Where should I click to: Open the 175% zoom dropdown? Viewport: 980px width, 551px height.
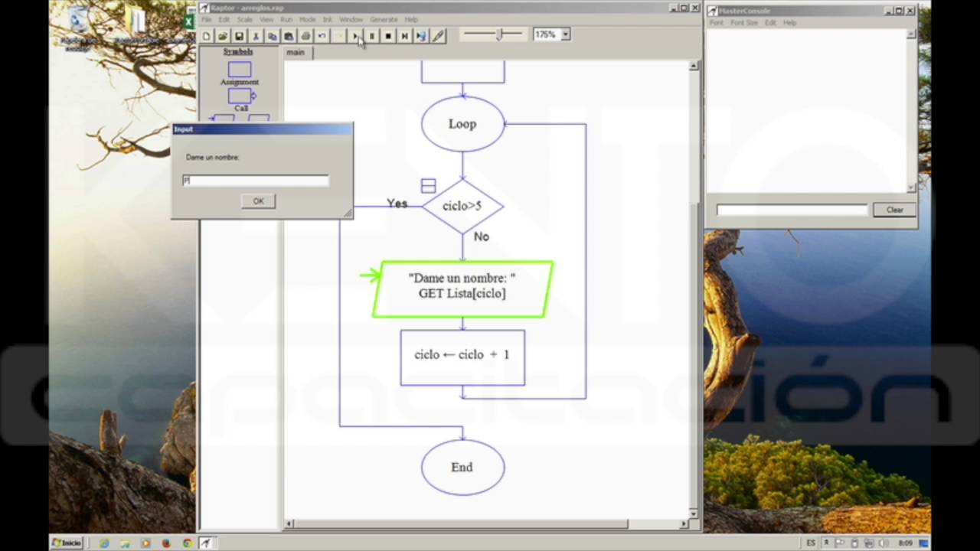coord(566,34)
